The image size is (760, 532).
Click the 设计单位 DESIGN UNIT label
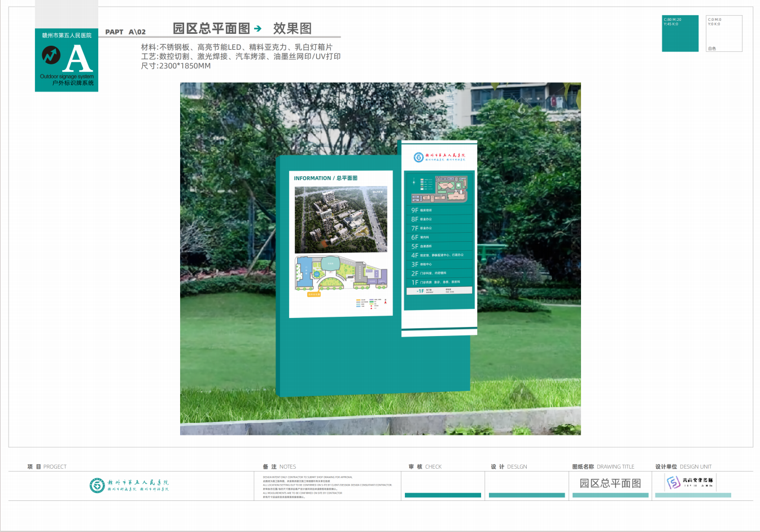(x=683, y=466)
